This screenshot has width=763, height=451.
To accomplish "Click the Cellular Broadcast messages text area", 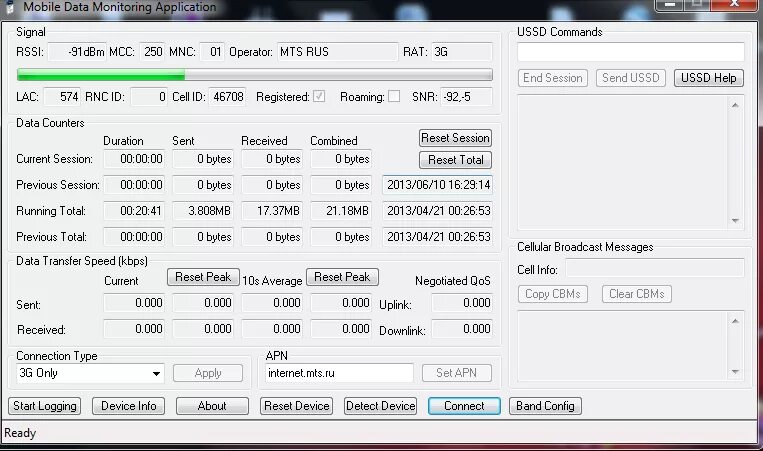I will (x=623, y=346).
